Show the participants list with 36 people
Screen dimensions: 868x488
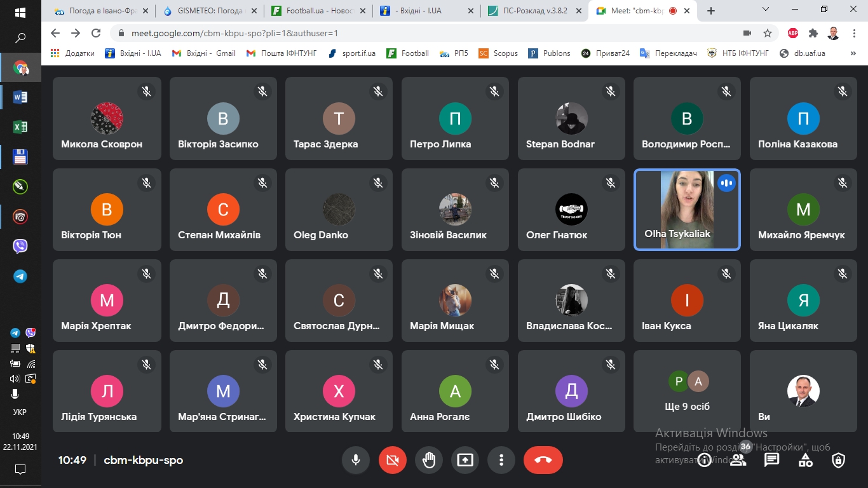(x=738, y=460)
